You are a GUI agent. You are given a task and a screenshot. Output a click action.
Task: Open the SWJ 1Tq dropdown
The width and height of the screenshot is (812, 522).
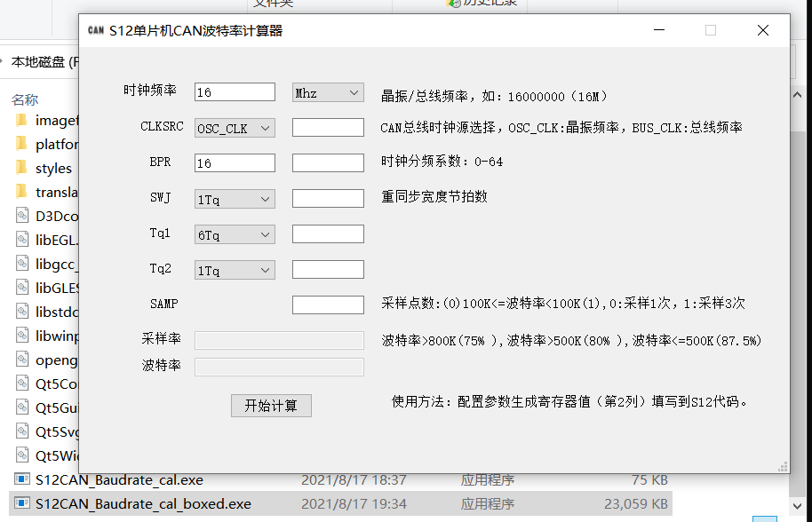click(235, 199)
